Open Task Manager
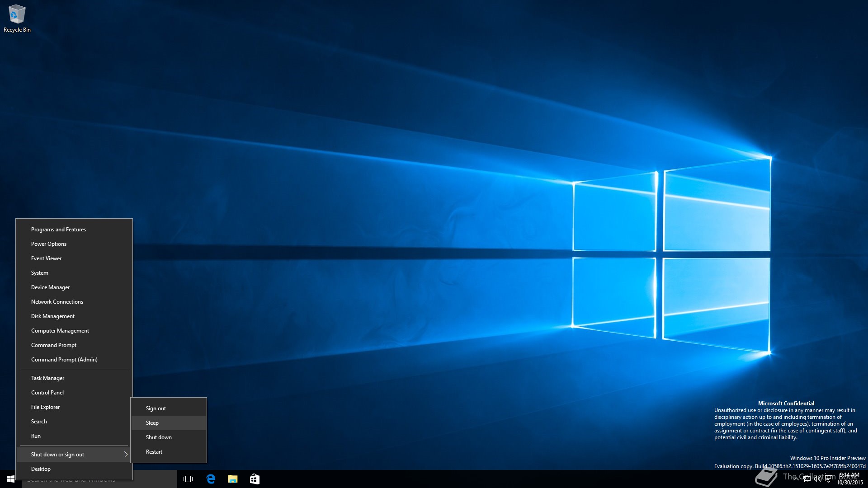Viewport: 868px width, 488px height. 74,378
